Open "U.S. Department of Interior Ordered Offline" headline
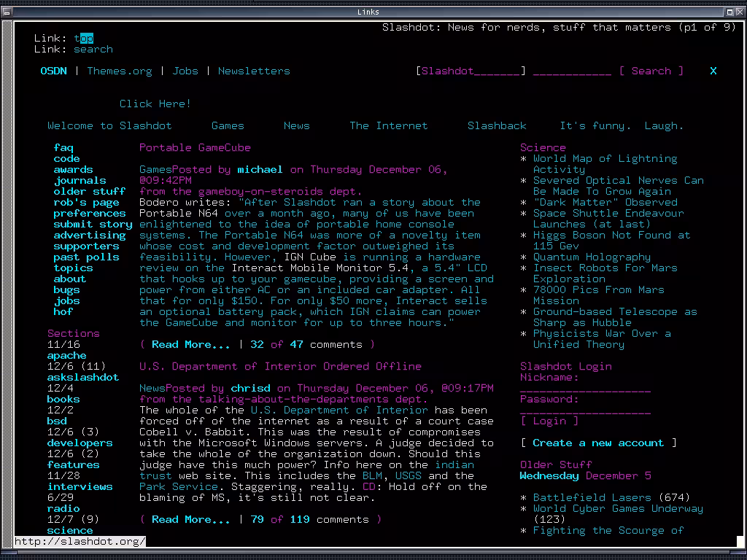 tap(280, 366)
